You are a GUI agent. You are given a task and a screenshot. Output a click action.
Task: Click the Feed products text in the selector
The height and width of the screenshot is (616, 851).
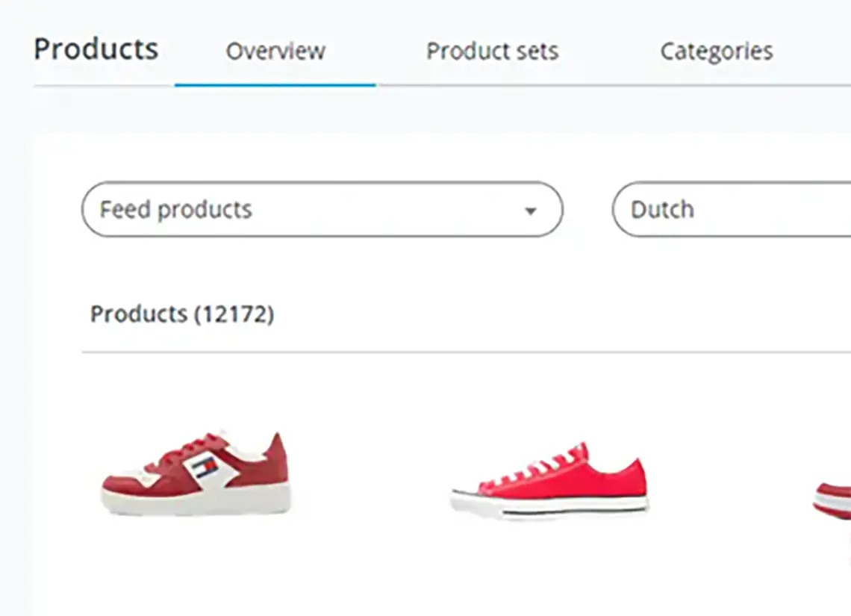(x=175, y=210)
